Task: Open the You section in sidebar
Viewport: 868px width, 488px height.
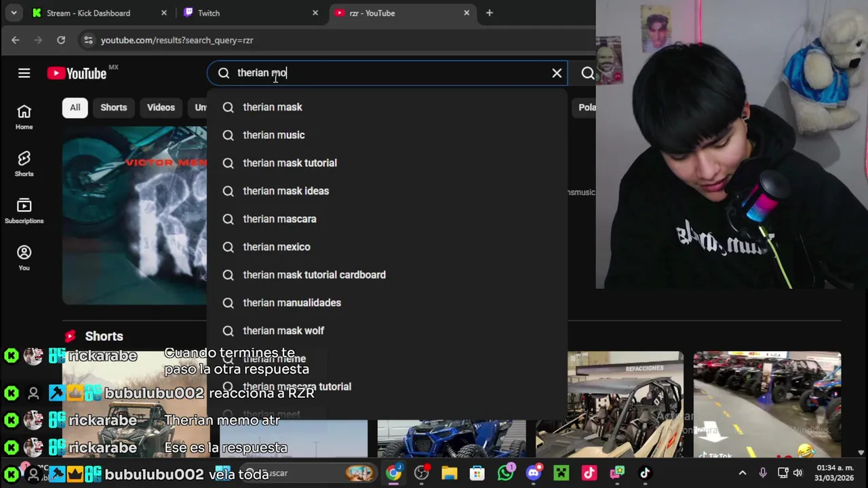Action: (24, 258)
